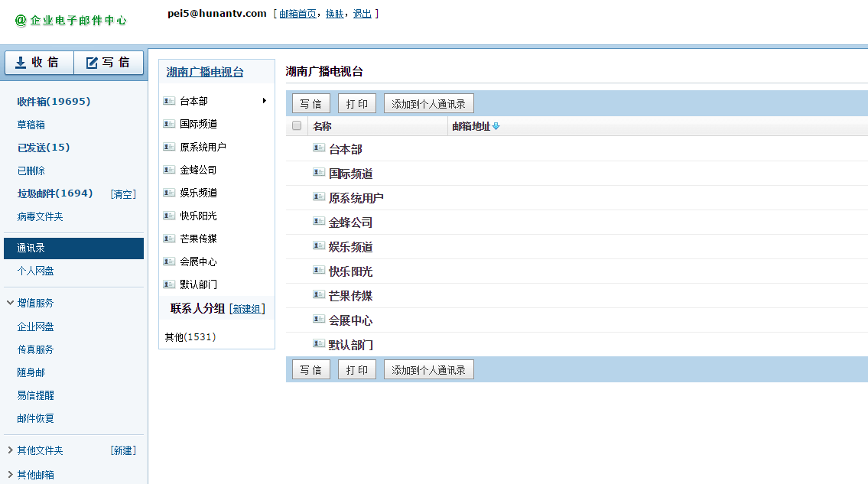Click the bottom 添加到个人通讯录 button
Image resolution: width=868 pixels, height=484 pixels.
[429, 369]
